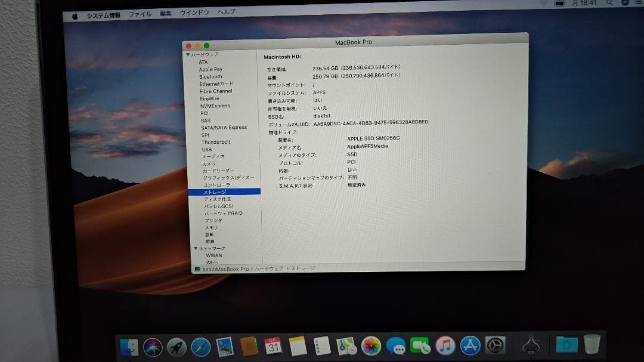644x362 pixels.
Task: Select USB in the hardware list
Action: 206,149
